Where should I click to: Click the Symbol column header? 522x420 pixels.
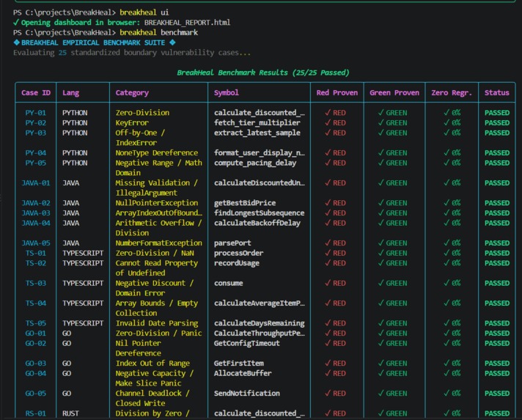pos(227,93)
